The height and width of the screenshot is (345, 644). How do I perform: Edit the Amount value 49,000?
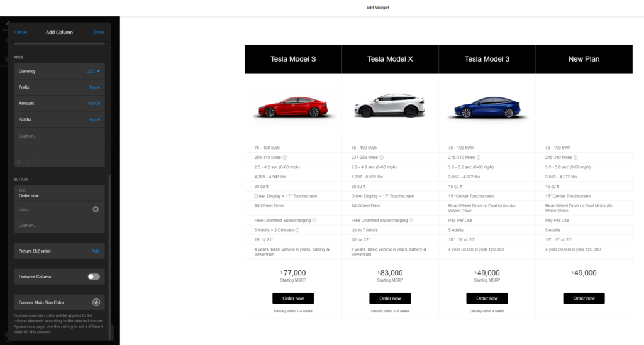pos(94,104)
